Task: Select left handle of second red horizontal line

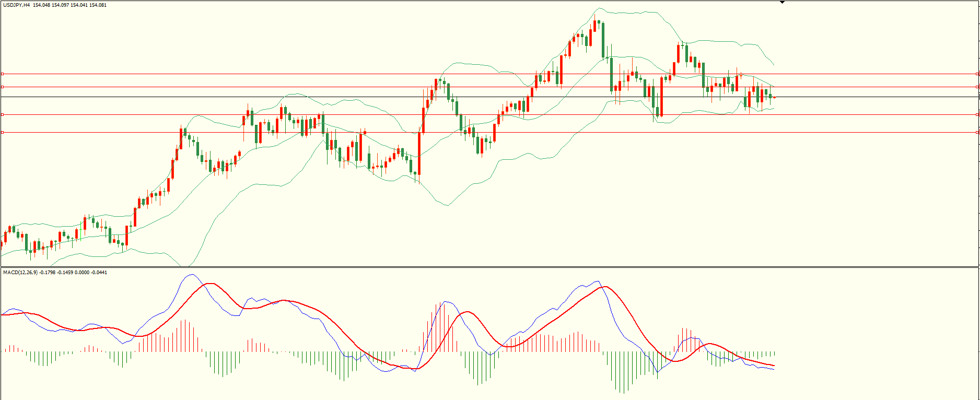Action: 3,87
